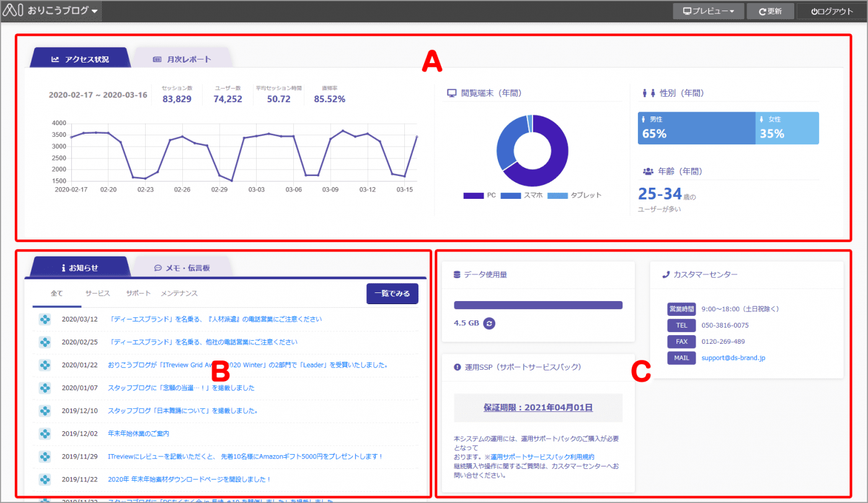The height and width of the screenshot is (503, 868).
Task: Click the news icon beside 2019/12/10
Action: pyautogui.click(x=45, y=411)
